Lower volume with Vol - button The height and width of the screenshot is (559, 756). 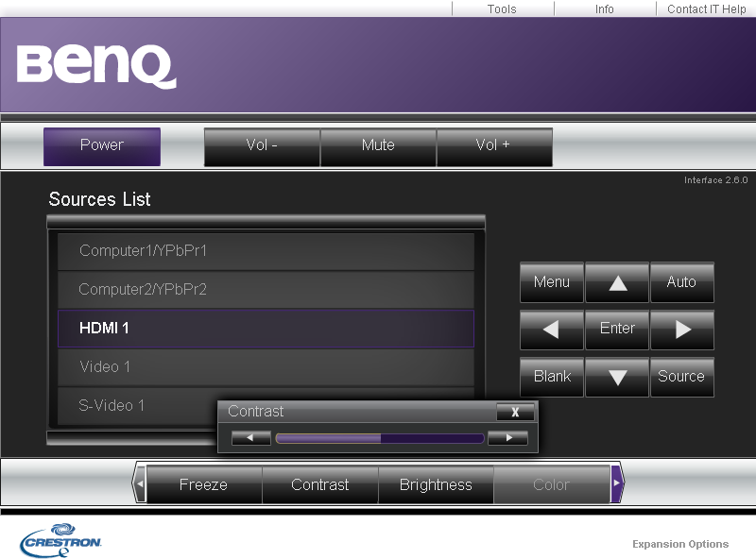pos(262,147)
